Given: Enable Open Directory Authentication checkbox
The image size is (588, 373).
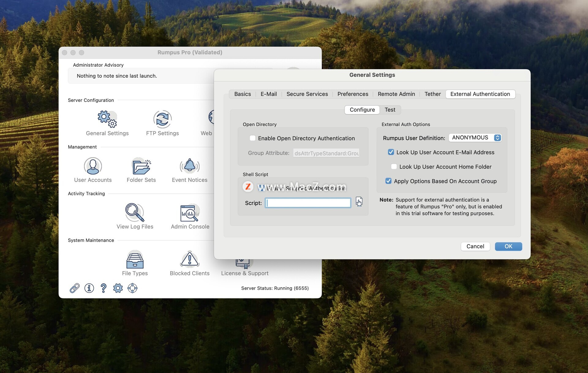Looking at the screenshot, I should pos(252,138).
